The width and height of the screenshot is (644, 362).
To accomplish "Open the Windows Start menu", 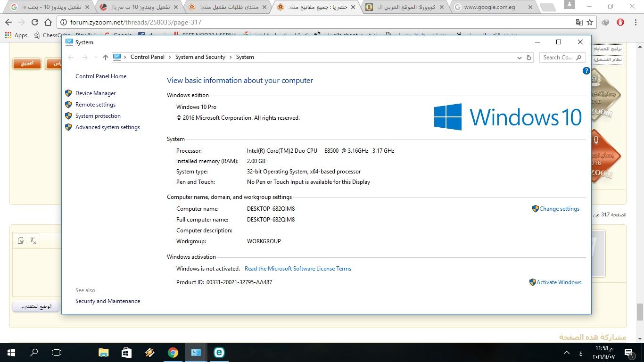I will (x=11, y=352).
